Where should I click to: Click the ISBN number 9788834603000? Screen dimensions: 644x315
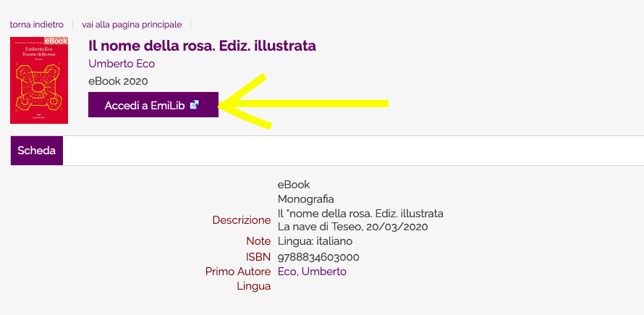click(318, 257)
